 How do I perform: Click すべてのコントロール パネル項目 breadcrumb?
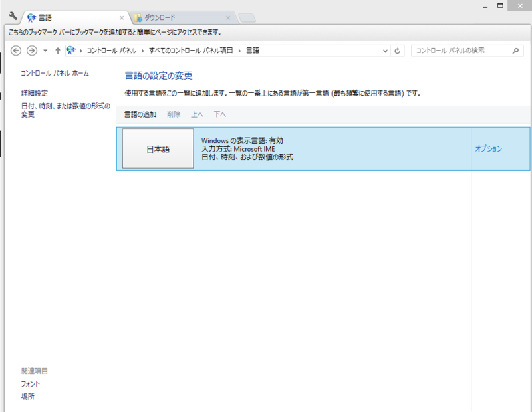[191, 51]
